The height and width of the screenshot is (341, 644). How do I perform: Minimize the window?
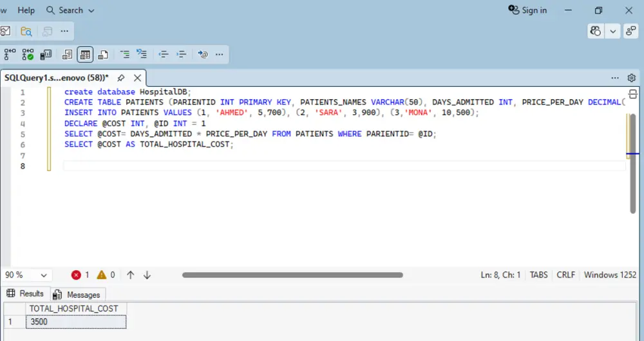[569, 10]
